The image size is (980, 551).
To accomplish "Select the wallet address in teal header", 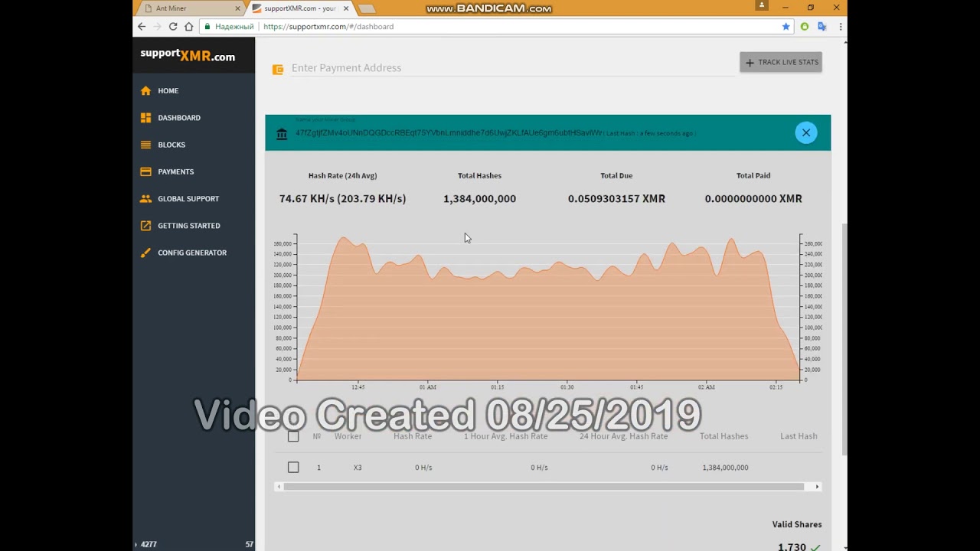I will point(449,133).
